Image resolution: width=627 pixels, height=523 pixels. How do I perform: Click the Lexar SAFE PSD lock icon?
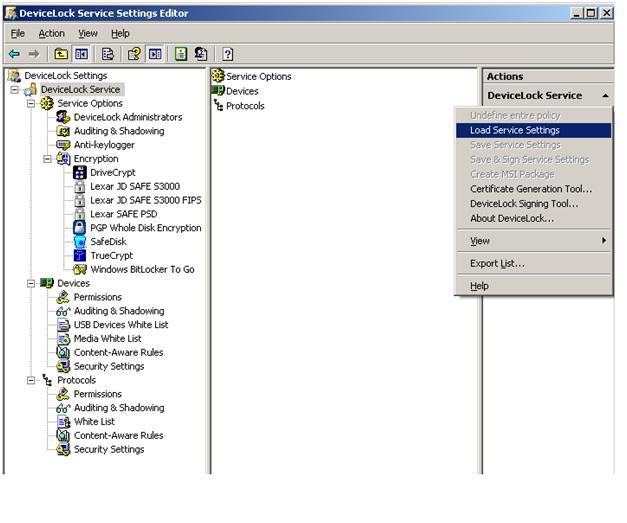(x=80, y=214)
